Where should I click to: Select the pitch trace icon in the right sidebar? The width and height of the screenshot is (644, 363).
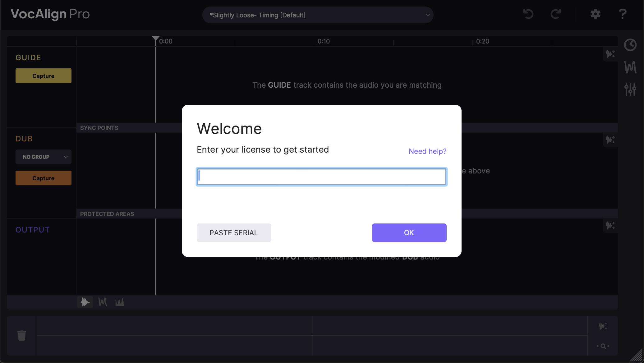click(631, 67)
